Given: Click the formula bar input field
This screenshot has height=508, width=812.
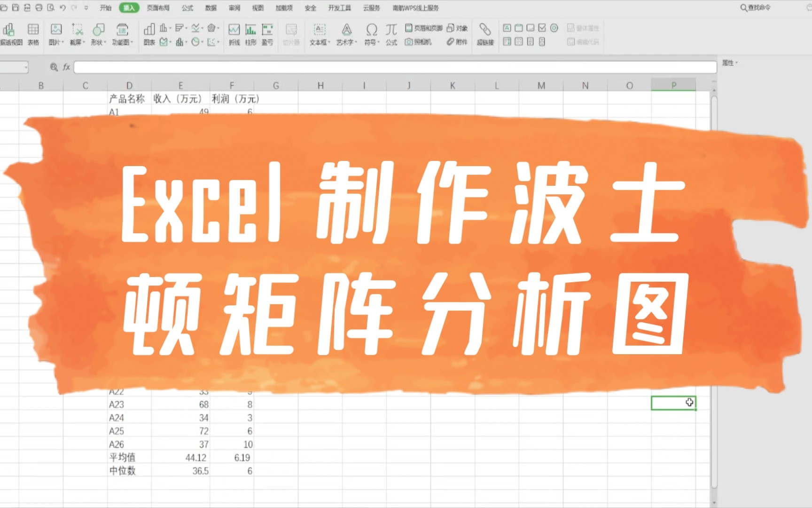Looking at the screenshot, I should [395, 67].
